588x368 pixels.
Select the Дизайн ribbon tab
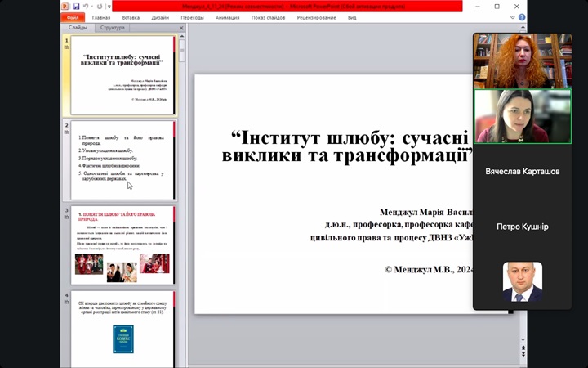160,17
